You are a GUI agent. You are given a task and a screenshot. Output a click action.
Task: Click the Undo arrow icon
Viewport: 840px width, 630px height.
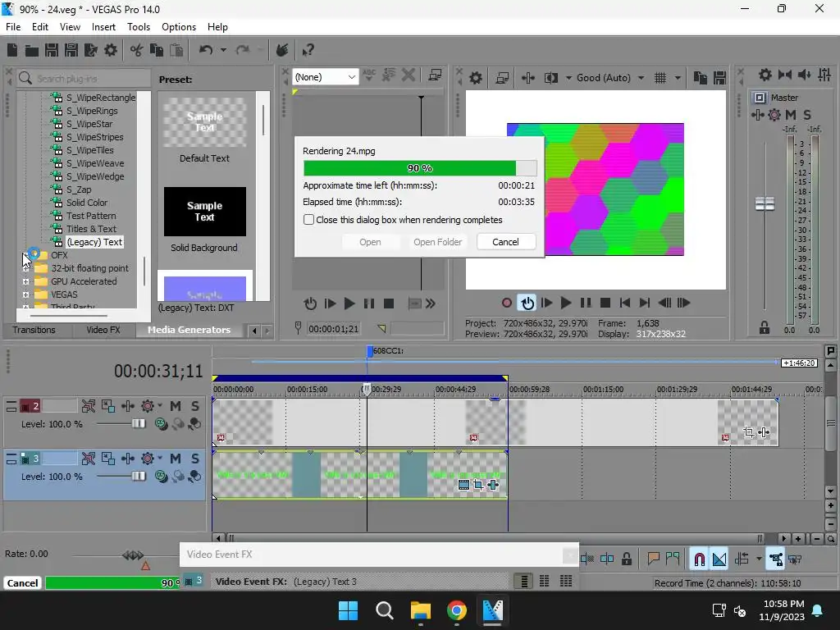pos(206,50)
